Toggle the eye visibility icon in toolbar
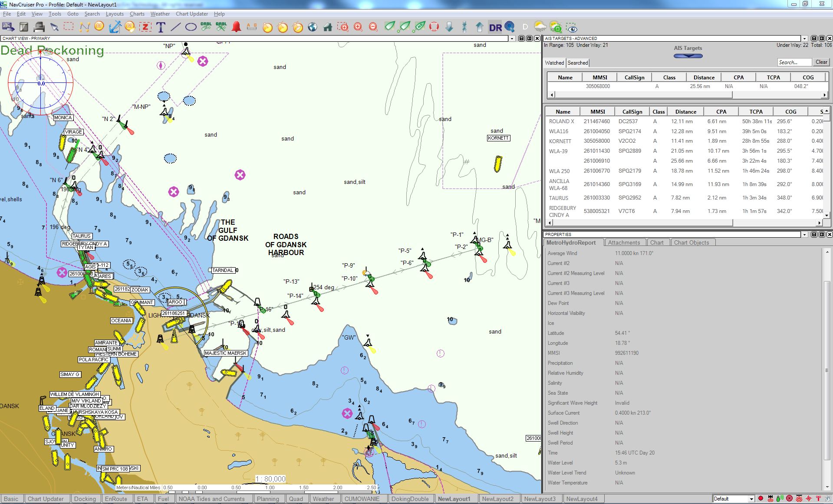833x504 pixels. pyautogui.click(x=571, y=27)
